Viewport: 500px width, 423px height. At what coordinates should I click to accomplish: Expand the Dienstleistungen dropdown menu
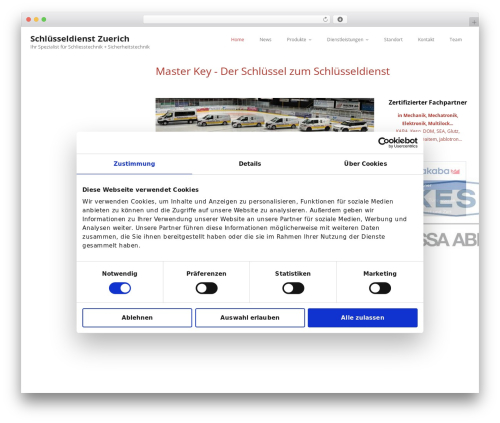[348, 40]
